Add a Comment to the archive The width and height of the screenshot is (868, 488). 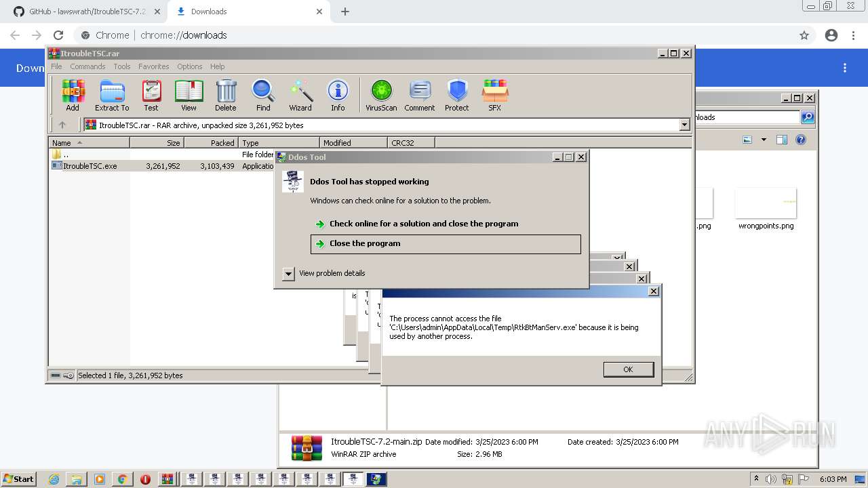click(x=420, y=95)
